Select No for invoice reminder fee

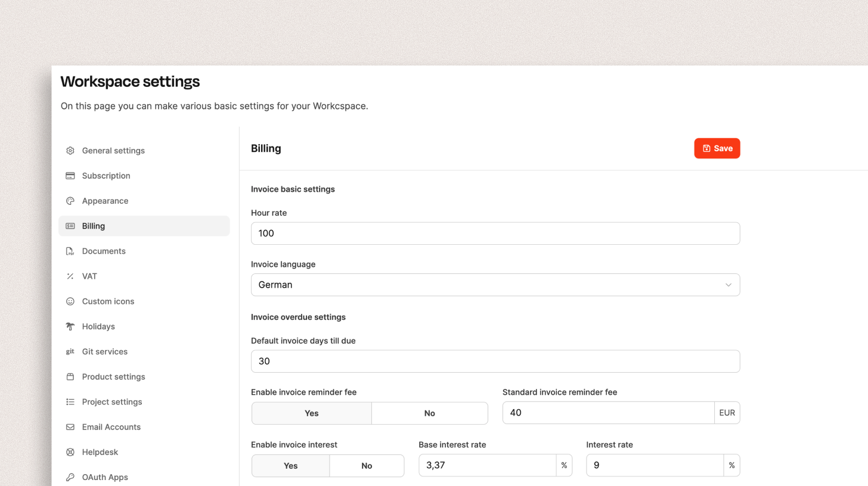tap(429, 413)
